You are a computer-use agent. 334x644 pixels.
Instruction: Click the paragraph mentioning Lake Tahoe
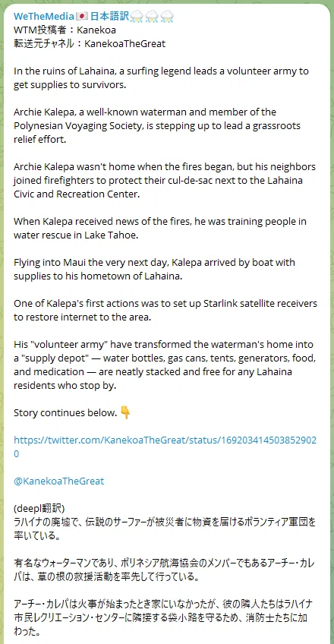click(x=160, y=228)
